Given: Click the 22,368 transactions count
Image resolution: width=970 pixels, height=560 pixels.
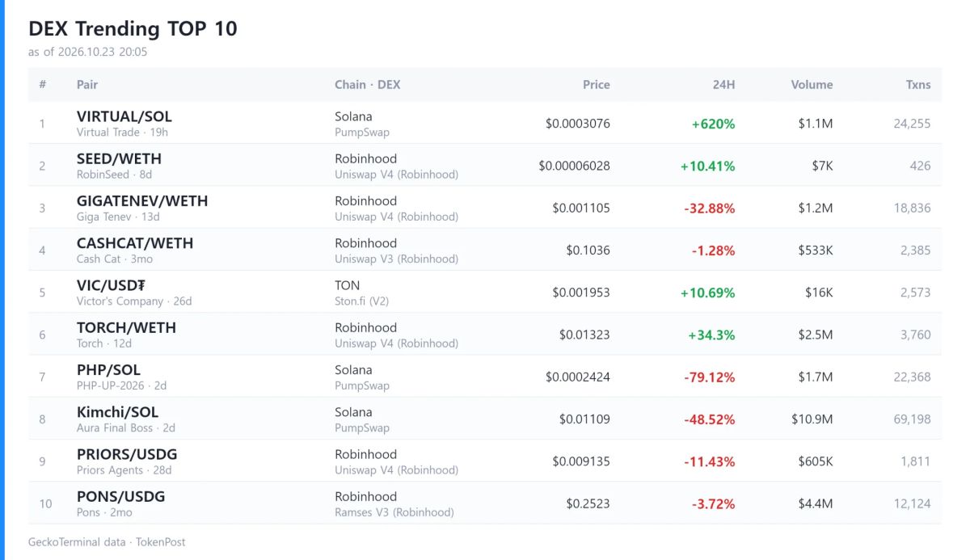Looking at the screenshot, I should pyautogui.click(x=911, y=377).
